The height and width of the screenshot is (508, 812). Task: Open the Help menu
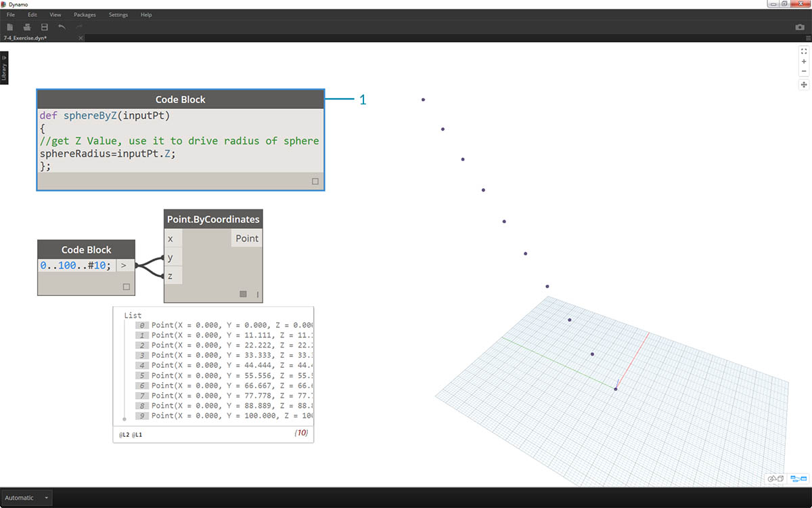(x=146, y=14)
